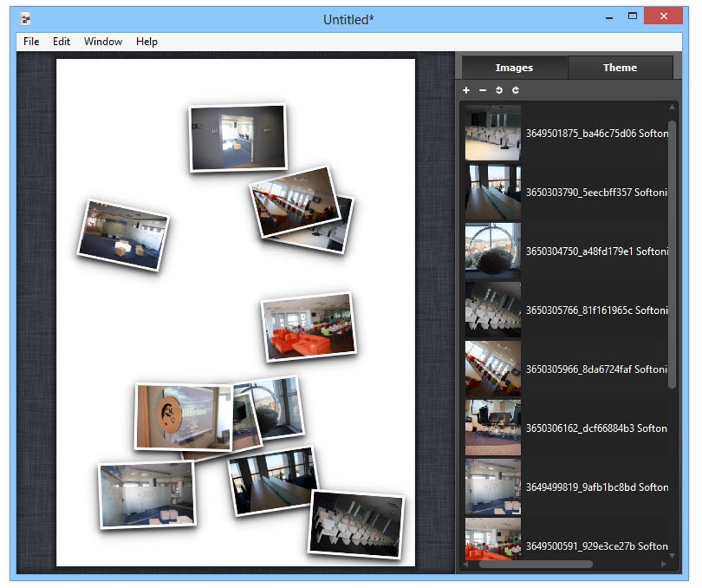Select frosted glass office photo at bottom left
The image size is (702, 588).
click(147, 495)
